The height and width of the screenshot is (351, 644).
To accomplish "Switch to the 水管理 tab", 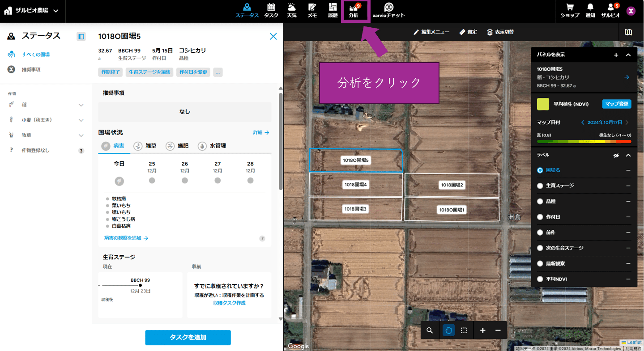I will [x=212, y=146].
